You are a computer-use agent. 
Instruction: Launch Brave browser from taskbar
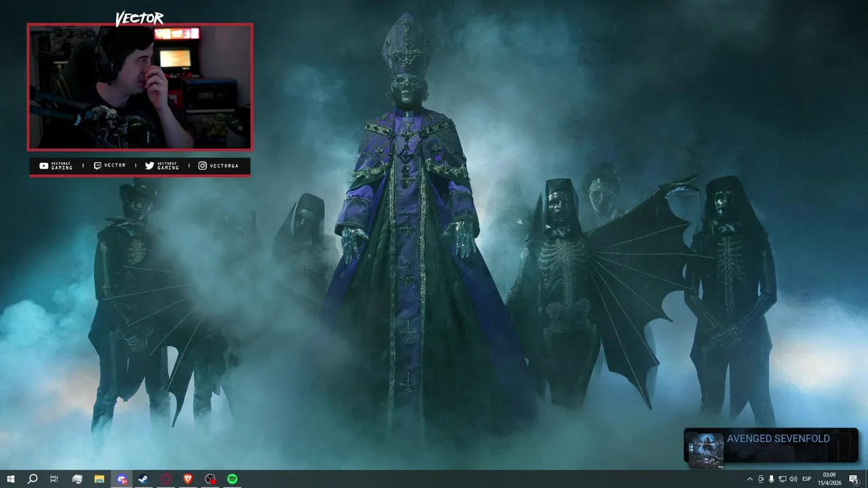[x=188, y=479]
